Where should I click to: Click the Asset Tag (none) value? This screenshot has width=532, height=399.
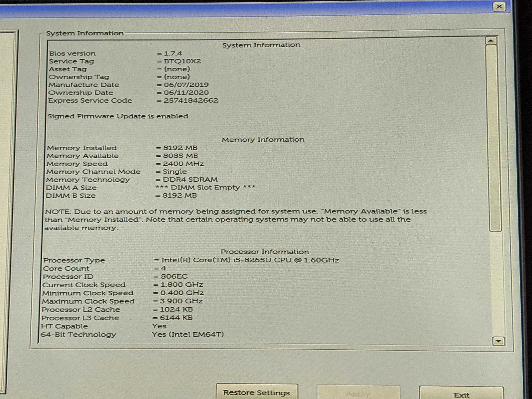pos(177,69)
